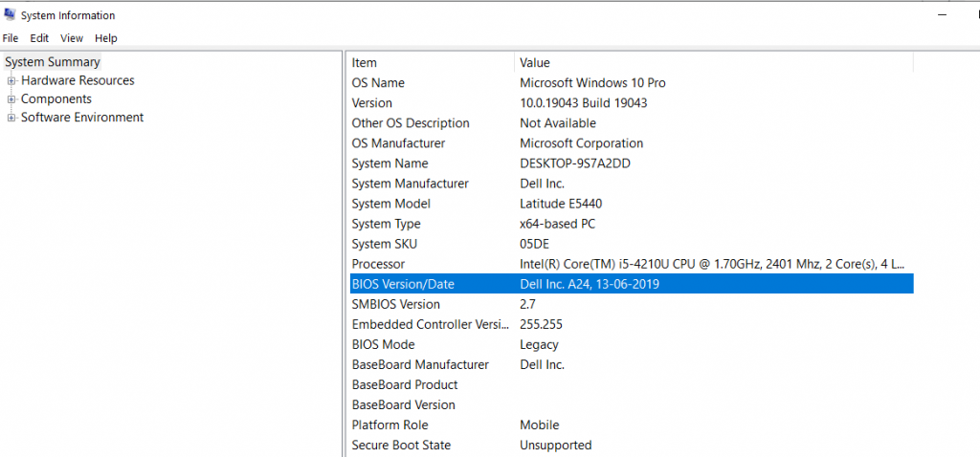Click the Not Available value
This screenshot has width=980, height=457.
click(558, 123)
